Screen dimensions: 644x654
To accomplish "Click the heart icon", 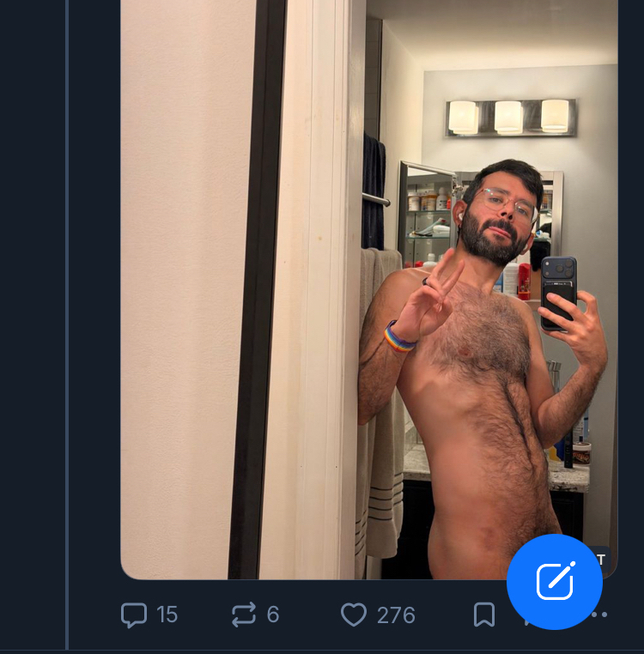I will [354, 615].
